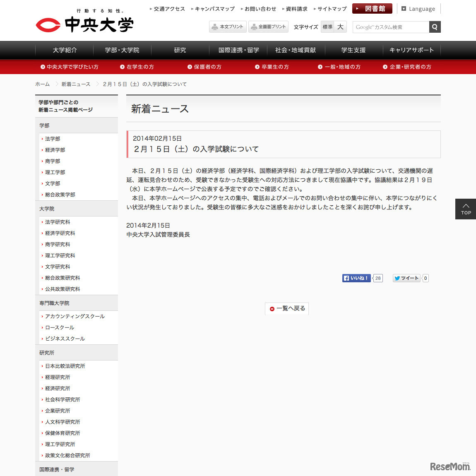Open the 在学生の方 menu item
The image size is (476, 476).
point(140,67)
